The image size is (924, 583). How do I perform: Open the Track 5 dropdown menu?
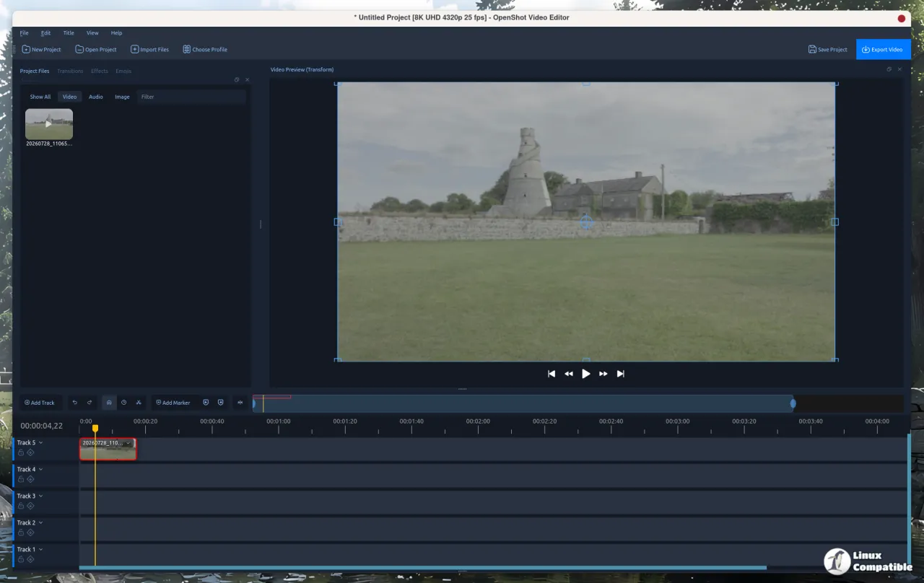point(40,442)
